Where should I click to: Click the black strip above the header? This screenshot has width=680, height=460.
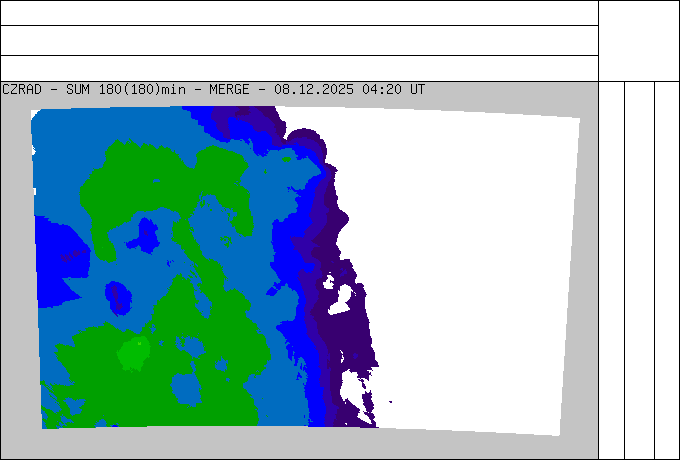(300, 40)
